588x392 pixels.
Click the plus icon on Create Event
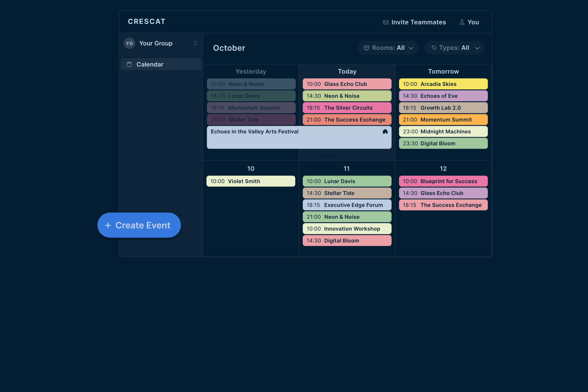(x=108, y=225)
